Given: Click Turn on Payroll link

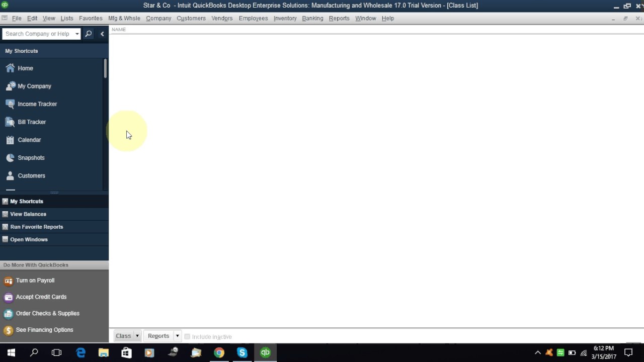Looking at the screenshot, I should (35, 281).
